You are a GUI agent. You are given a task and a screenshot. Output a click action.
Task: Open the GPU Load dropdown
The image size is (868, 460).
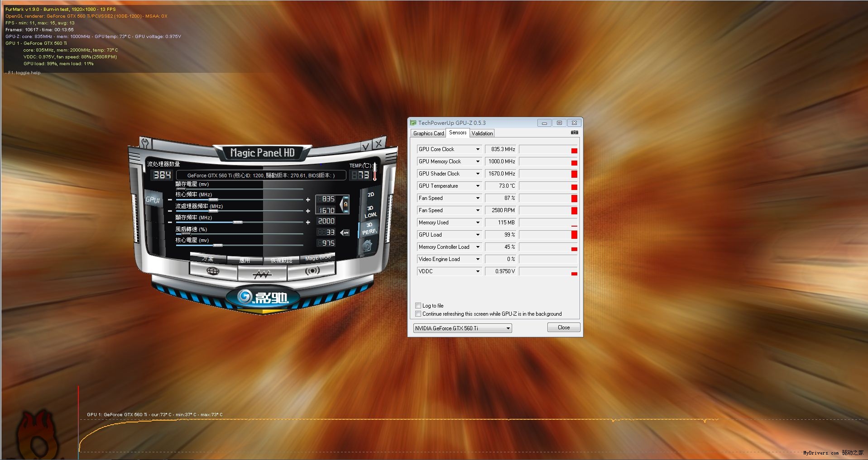click(449, 235)
